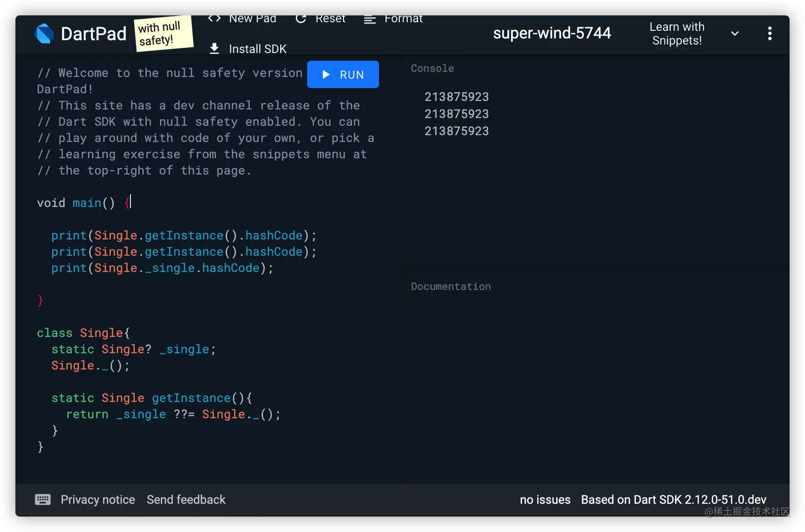
Task: Reset the pad contents
Action: pos(321,19)
